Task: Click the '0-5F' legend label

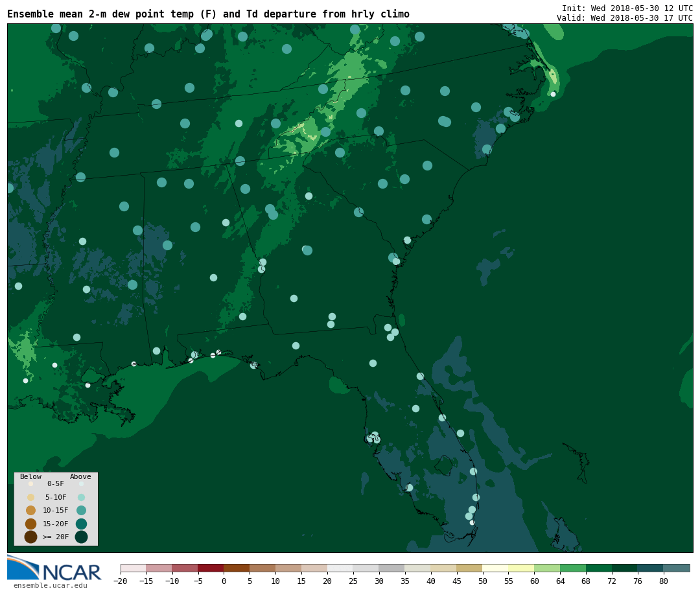Action: coord(56,483)
